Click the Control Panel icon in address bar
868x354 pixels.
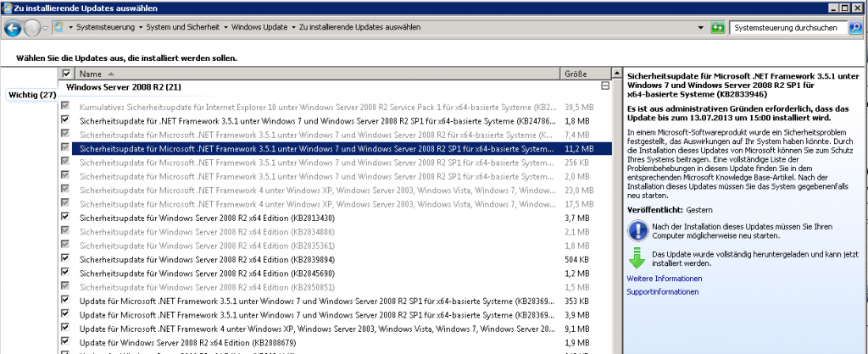coord(58,27)
